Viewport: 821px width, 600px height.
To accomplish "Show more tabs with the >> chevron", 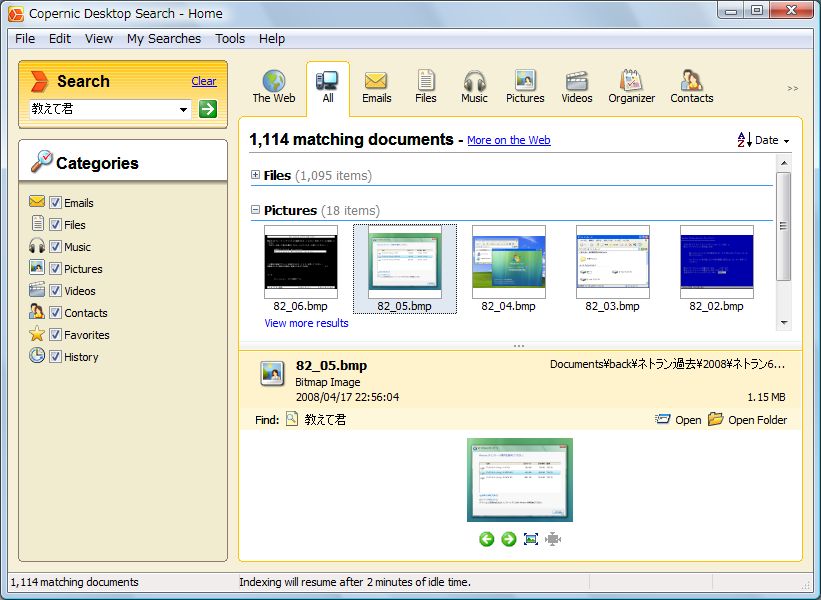I will tap(793, 88).
